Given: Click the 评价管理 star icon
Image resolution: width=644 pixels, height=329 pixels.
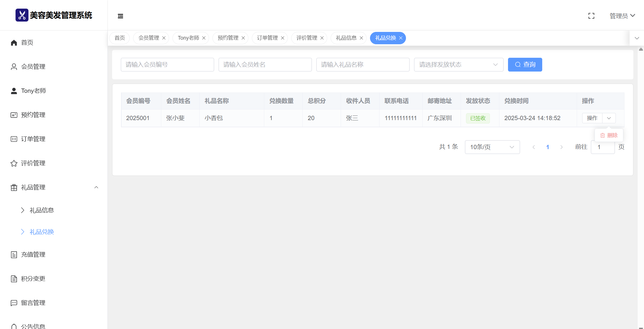Looking at the screenshot, I should click(x=14, y=163).
